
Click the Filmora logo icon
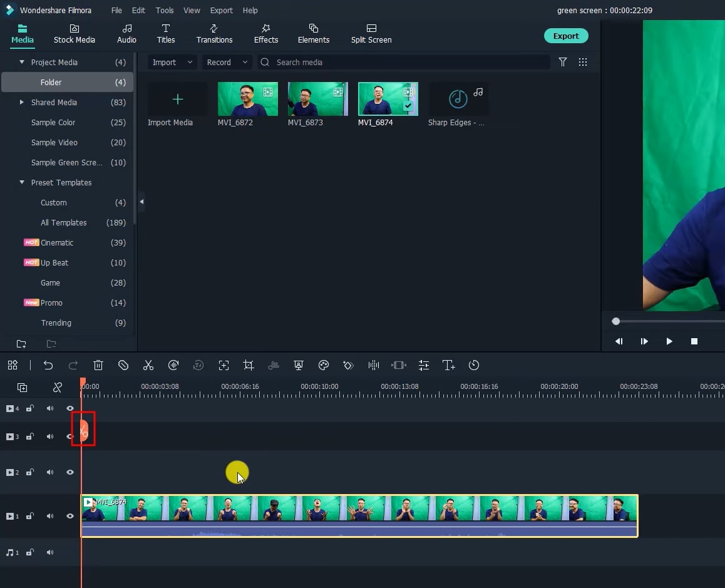coord(9,10)
